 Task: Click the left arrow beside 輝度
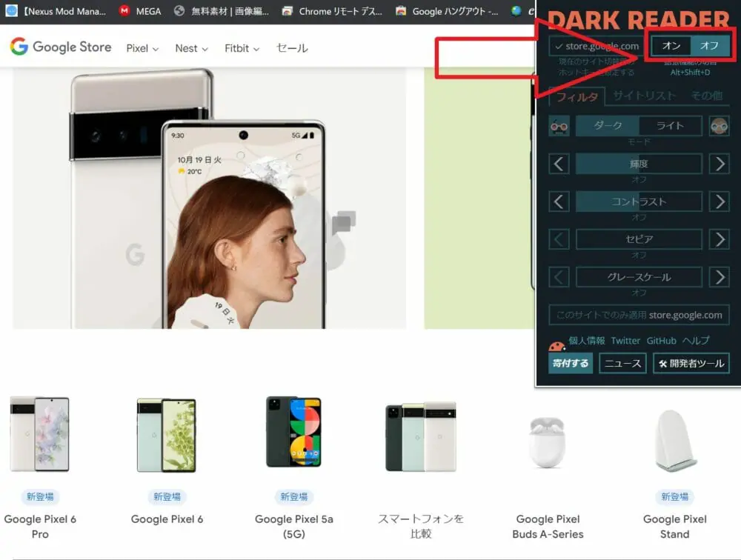coord(559,164)
